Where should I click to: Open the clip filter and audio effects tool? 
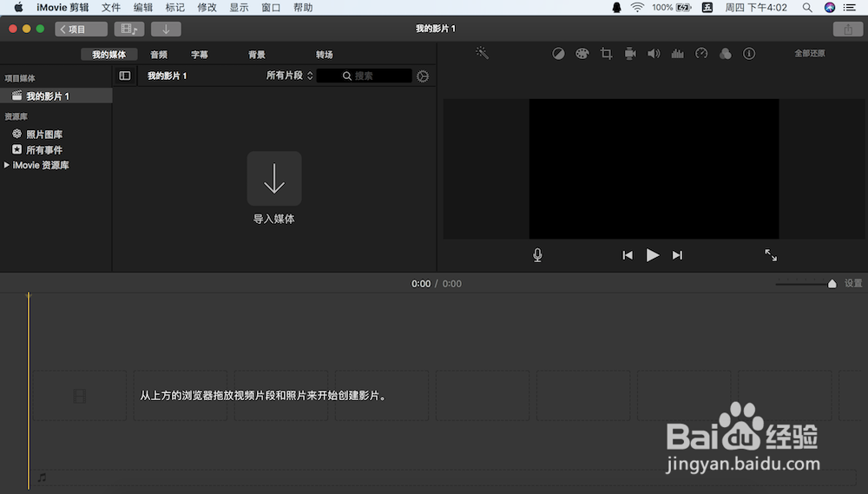725,54
